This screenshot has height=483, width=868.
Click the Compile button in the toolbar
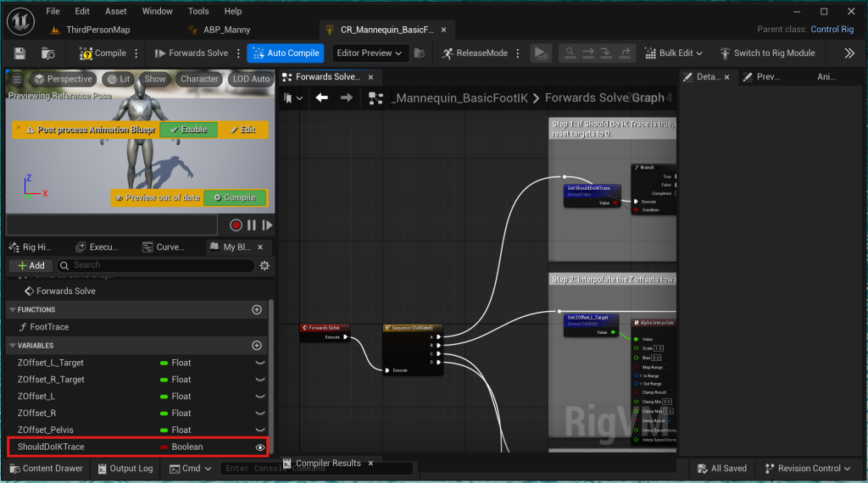(x=103, y=53)
